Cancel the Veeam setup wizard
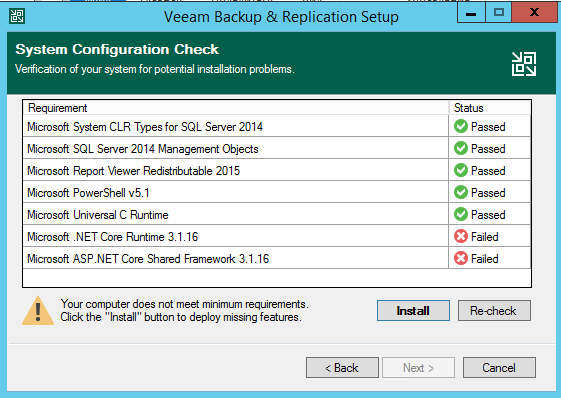This screenshot has width=561, height=398. [x=499, y=367]
